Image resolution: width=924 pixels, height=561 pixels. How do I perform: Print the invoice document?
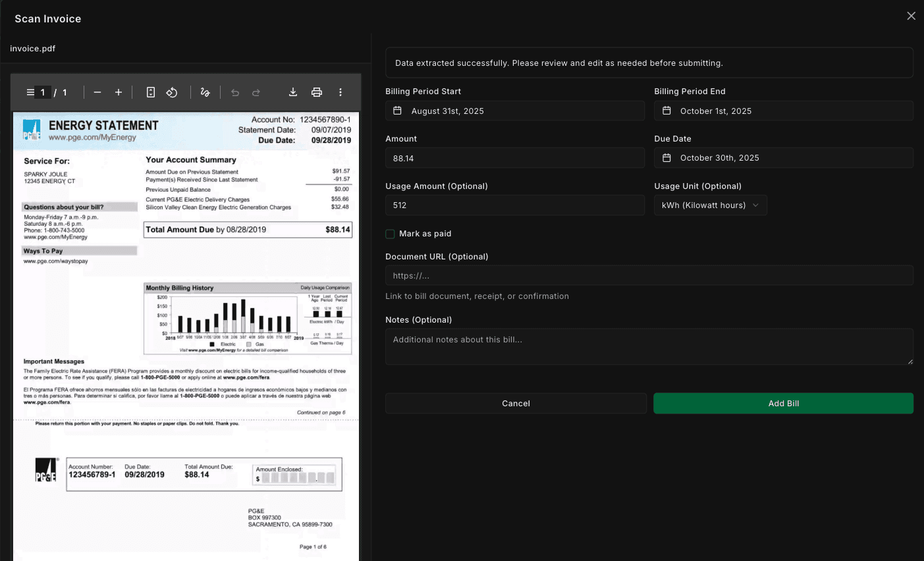point(317,92)
